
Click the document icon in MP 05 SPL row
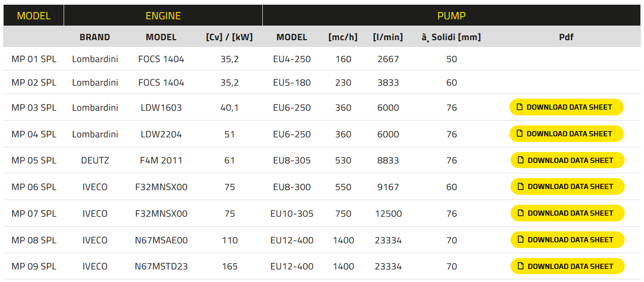click(520, 160)
